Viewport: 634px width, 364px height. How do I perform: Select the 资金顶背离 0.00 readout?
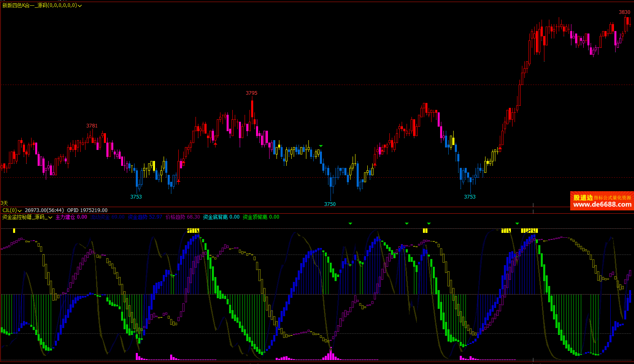tap(261, 217)
